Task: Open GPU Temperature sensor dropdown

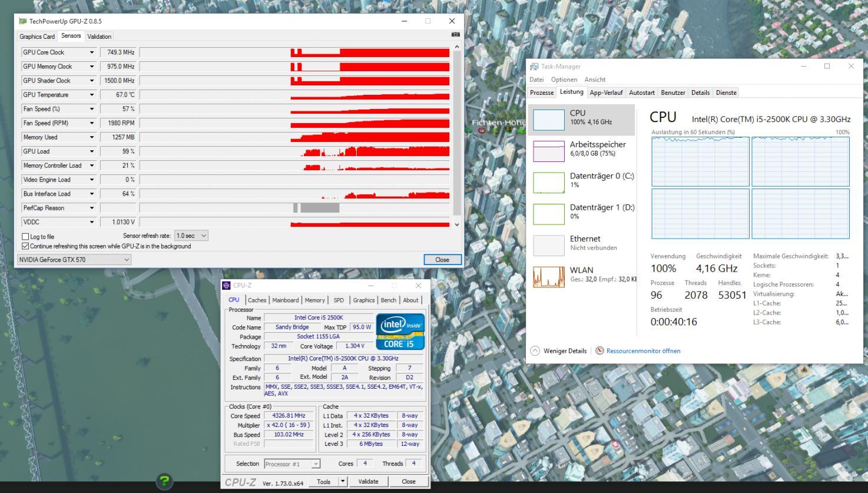Action: 92,95
